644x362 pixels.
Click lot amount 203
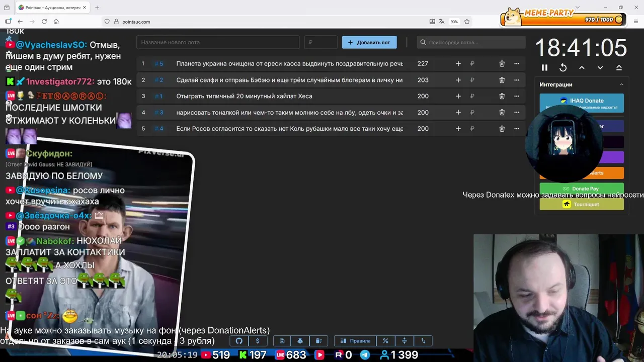tap(423, 80)
